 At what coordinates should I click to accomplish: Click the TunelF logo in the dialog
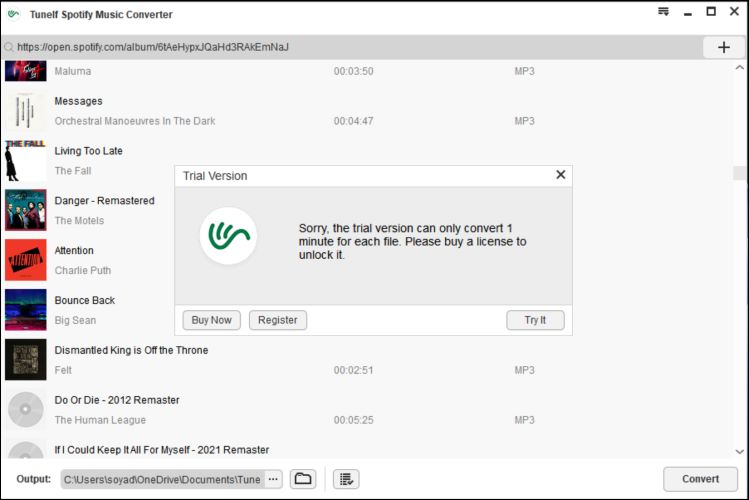(x=228, y=235)
